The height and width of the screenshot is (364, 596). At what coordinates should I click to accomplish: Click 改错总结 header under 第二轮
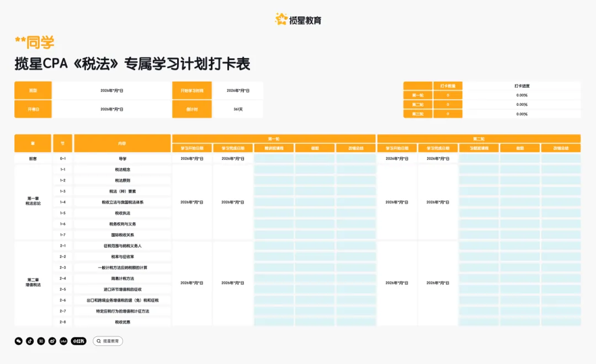561,148
